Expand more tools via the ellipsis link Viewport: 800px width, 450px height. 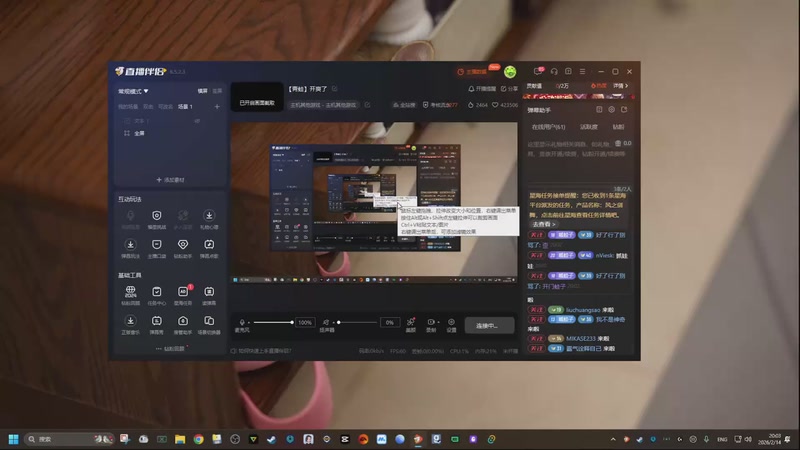click(x=170, y=349)
